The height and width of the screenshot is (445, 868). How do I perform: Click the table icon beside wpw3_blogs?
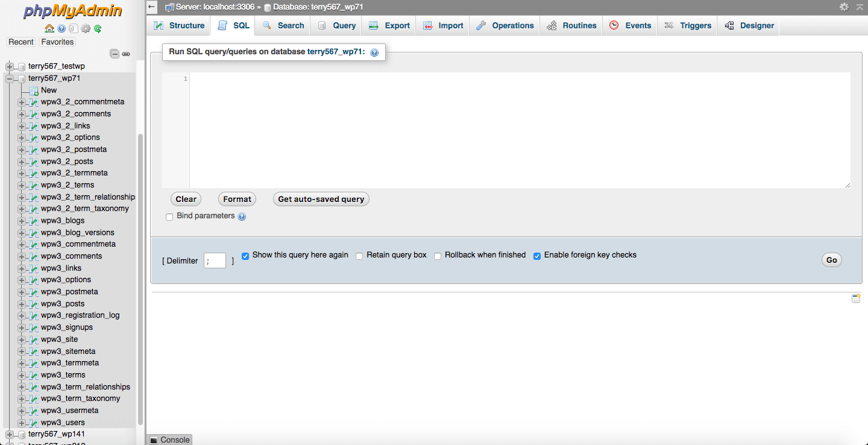(x=34, y=221)
